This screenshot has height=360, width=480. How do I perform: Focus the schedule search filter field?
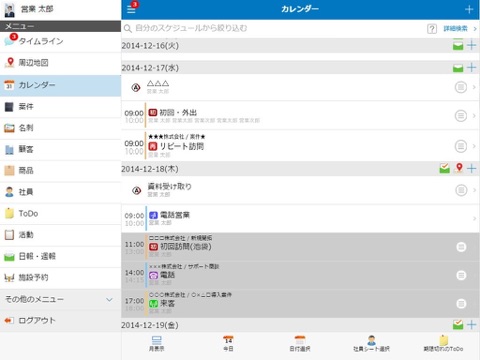(x=273, y=28)
